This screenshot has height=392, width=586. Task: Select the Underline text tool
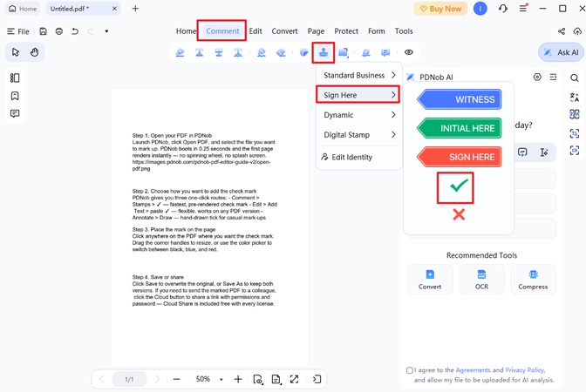coord(200,52)
